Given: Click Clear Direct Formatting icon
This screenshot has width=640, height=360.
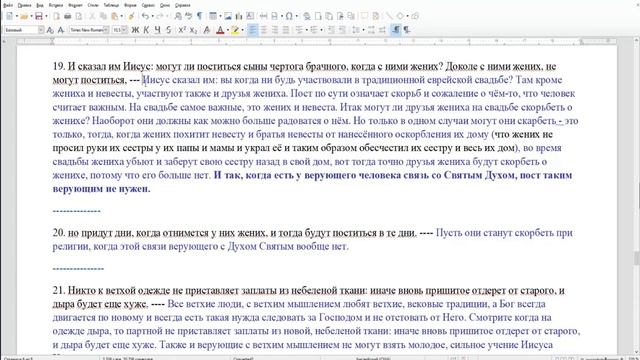Looking at the screenshot, I should (207, 30).
